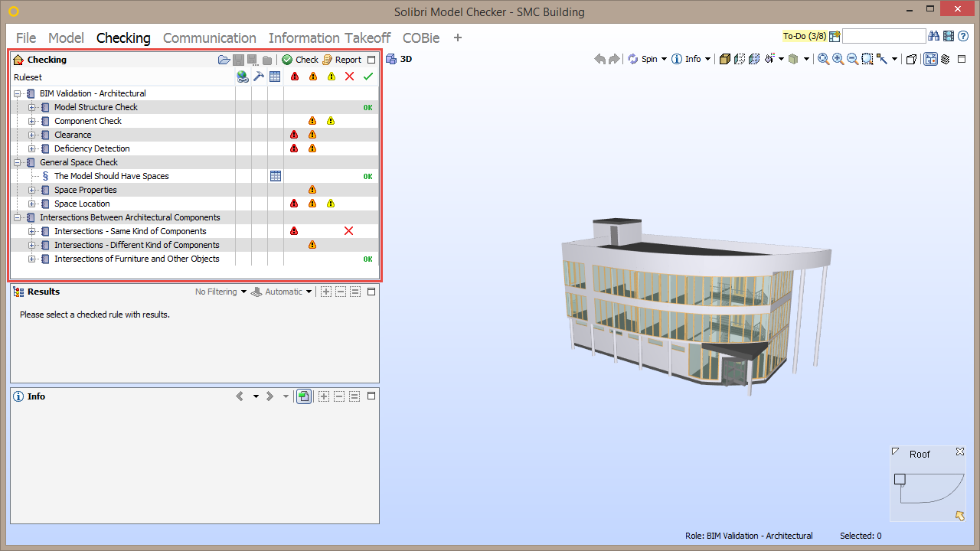
Task: Toggle the green accepted results filter
Action: coord(367,77)
